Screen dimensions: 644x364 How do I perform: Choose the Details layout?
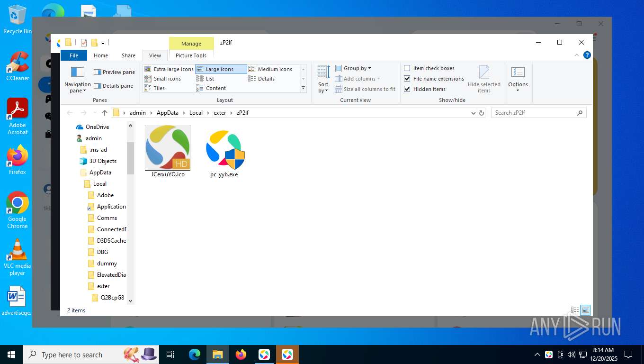[261, 79]
